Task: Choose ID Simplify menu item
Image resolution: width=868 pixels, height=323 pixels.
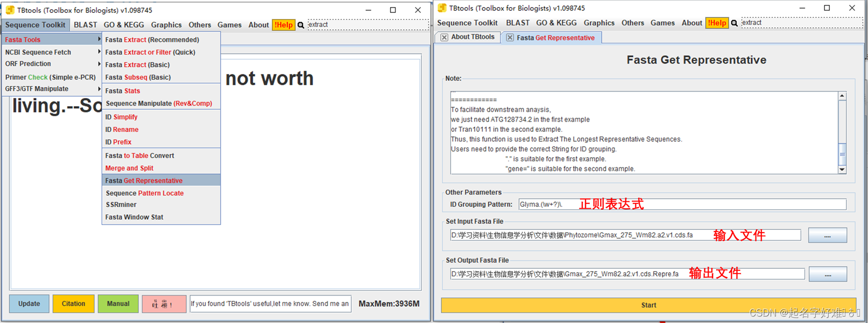Action: click(161, 117)
